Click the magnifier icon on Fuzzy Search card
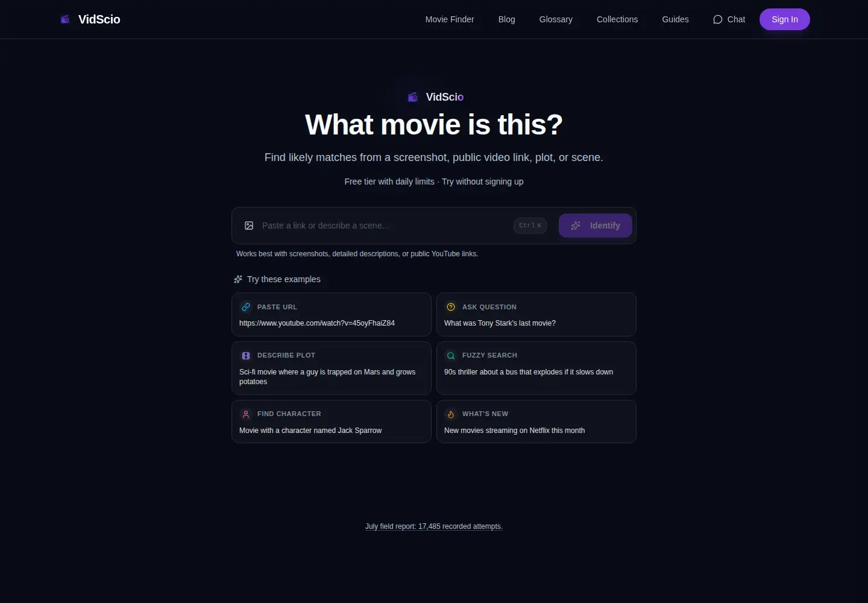 (451, 356)
